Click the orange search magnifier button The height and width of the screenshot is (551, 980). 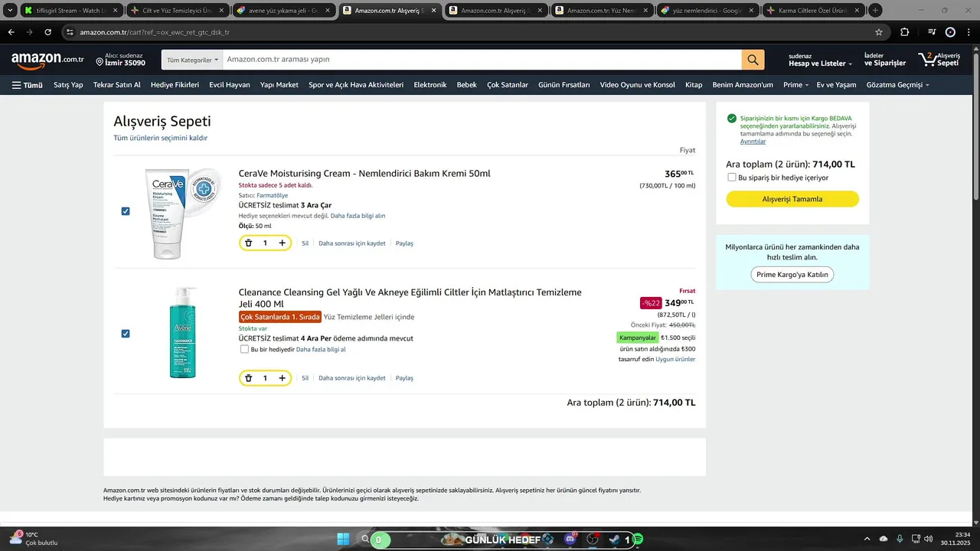[x=753, y=60]
